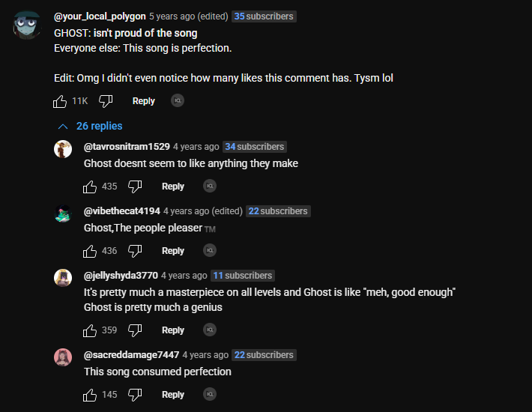Open @sacreddamage7447's channel via username
The width and height of the screenshot is (532, 412).
pos(131,355)
